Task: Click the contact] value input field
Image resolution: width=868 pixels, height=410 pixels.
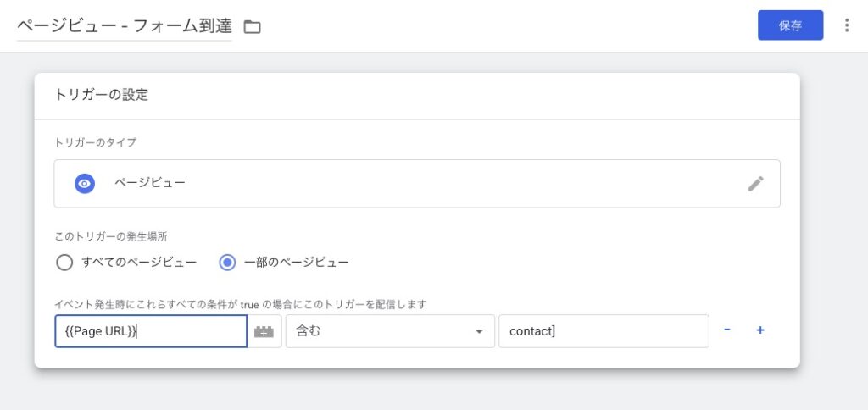Action: coord(604,331)
